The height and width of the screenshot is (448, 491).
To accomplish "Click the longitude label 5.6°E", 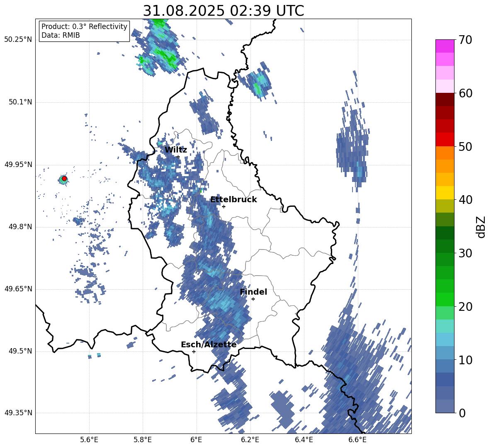I will coord(89,440).
